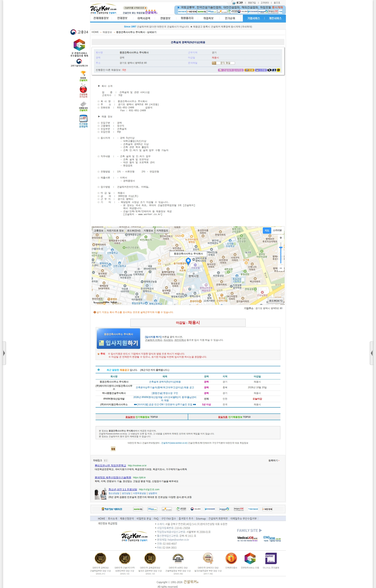Open the 주간채용 공채달력 calendar icon

[83, 121]
